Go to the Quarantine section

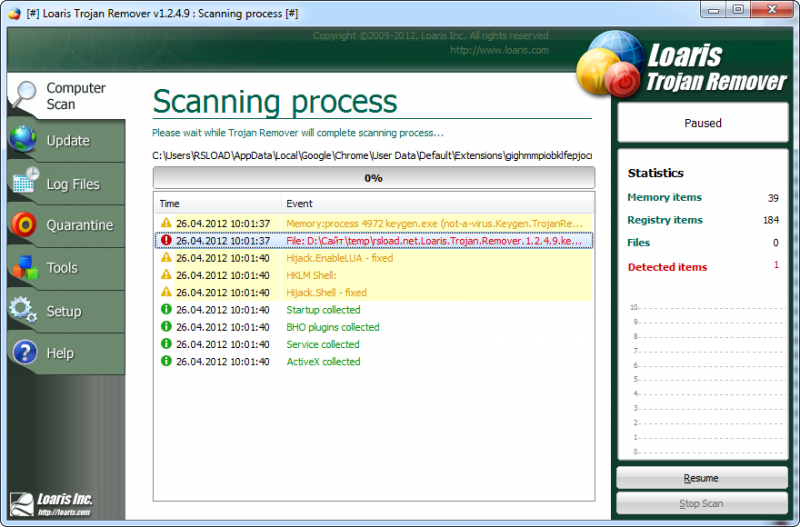(x=66, y=225)
